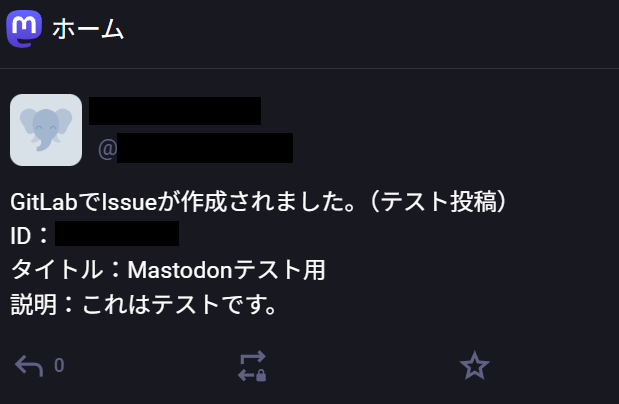Open the ホーム column header
This screenshot has width=619, height=404.
(310, 34)
